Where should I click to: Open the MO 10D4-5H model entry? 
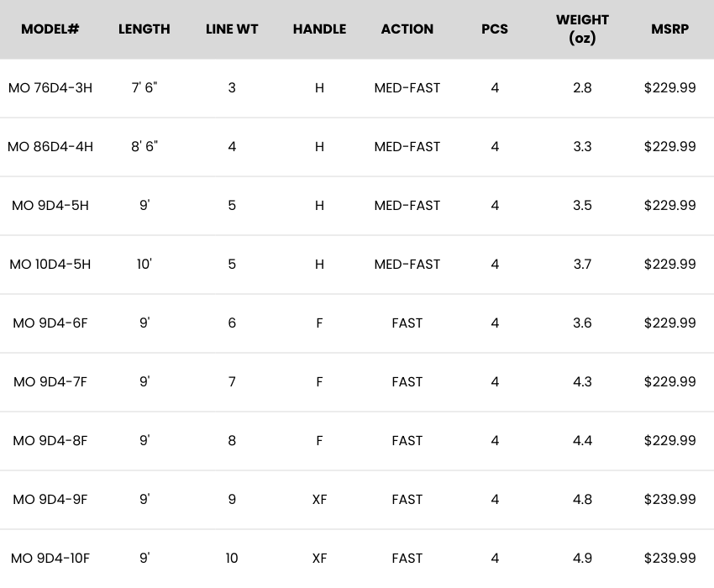tap(50, 264)
